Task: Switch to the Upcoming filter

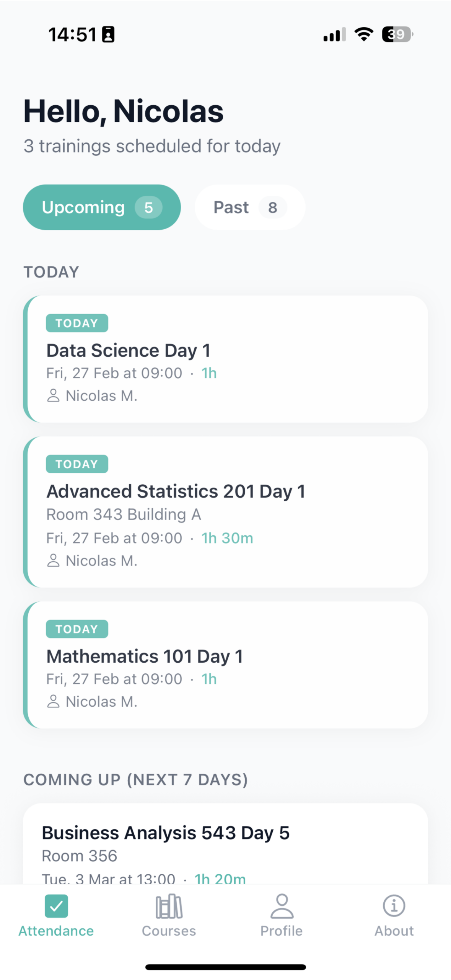Action: [83, 207]
